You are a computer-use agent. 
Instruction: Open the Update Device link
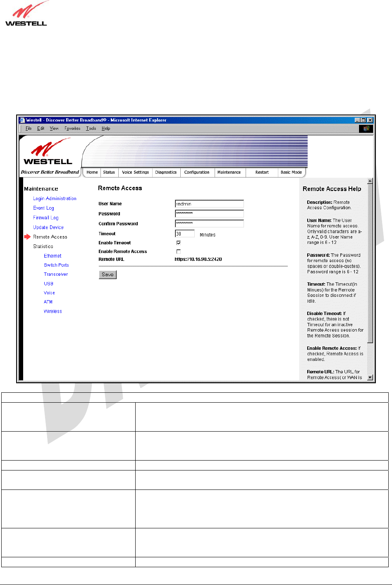point(48,227)
